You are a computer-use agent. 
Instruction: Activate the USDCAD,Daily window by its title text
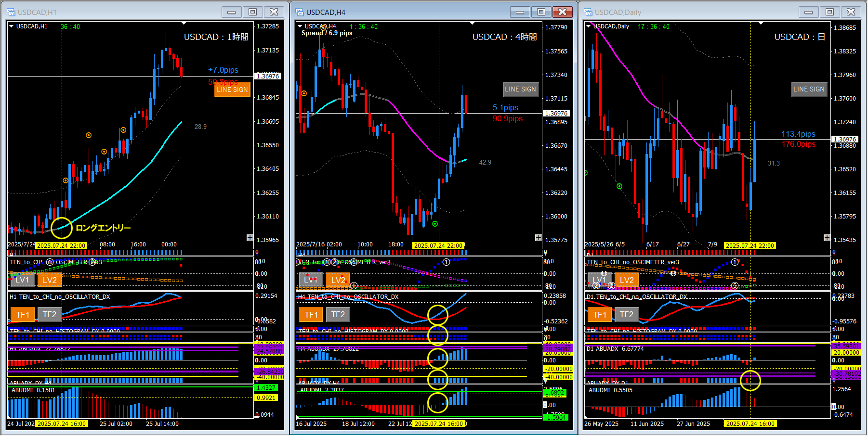coord(618,13)
